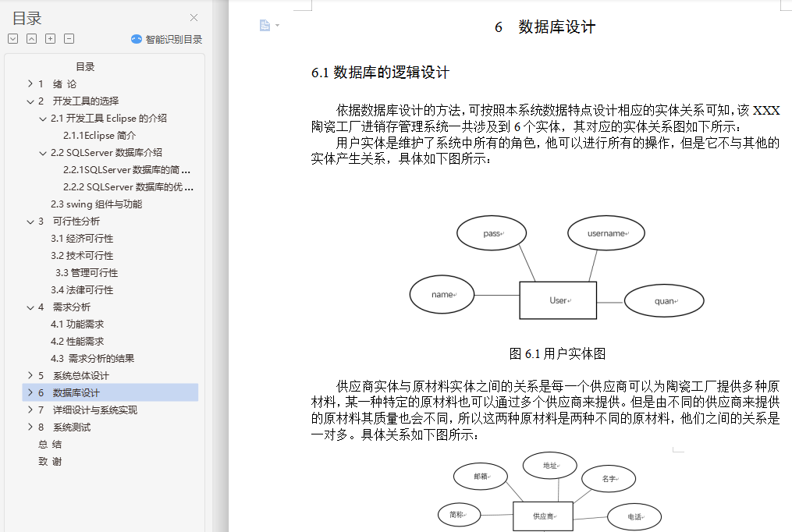Select 3.4 法律可行性 in outline

pos(82,289)
